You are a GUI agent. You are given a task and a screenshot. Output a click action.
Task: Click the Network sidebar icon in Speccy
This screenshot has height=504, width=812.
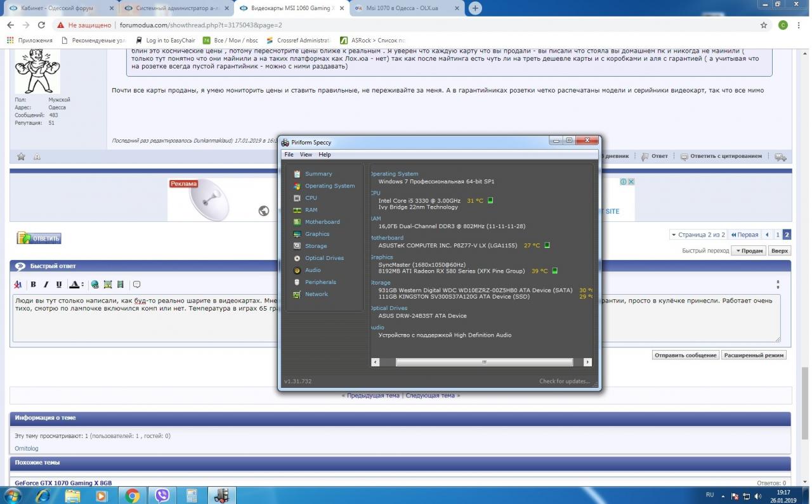[x=297, y=294]
